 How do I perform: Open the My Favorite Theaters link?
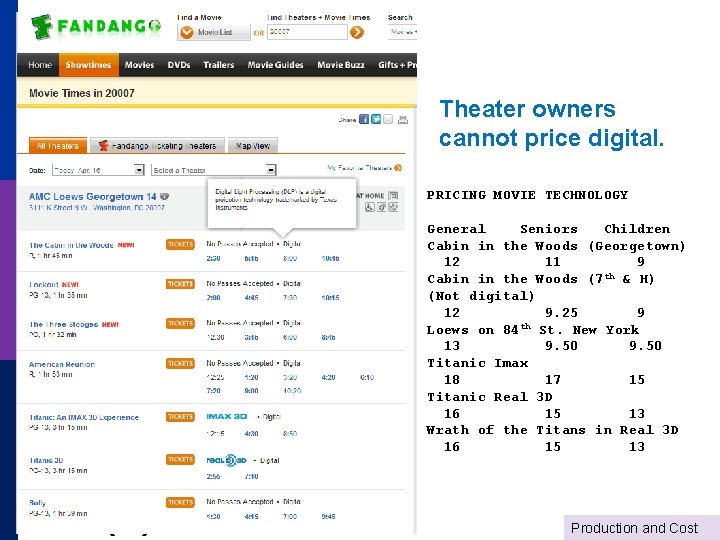click(x=360, y=168)
